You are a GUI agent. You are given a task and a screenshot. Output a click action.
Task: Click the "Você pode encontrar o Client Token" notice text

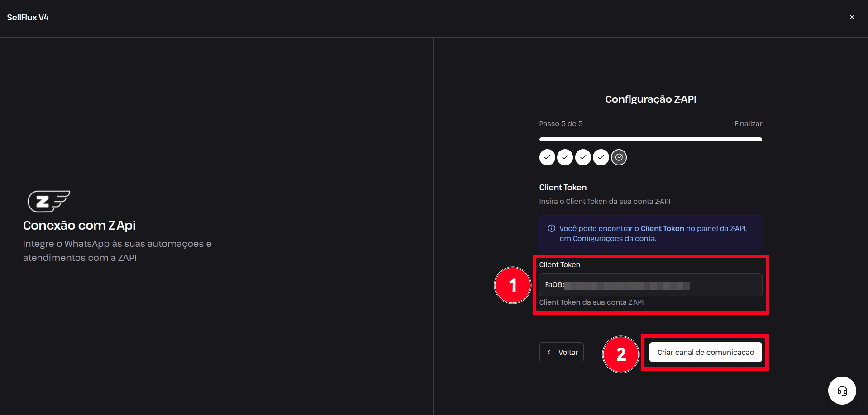click(x=653, y=233)
